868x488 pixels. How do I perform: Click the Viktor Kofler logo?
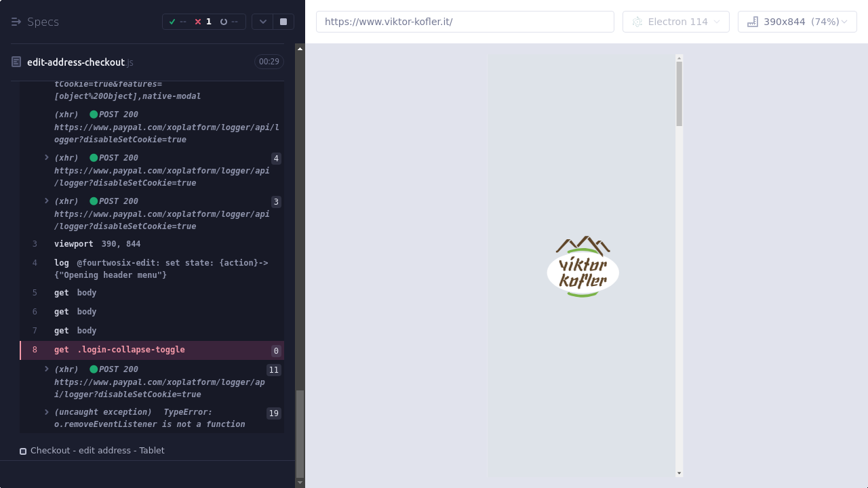[583, 267]
